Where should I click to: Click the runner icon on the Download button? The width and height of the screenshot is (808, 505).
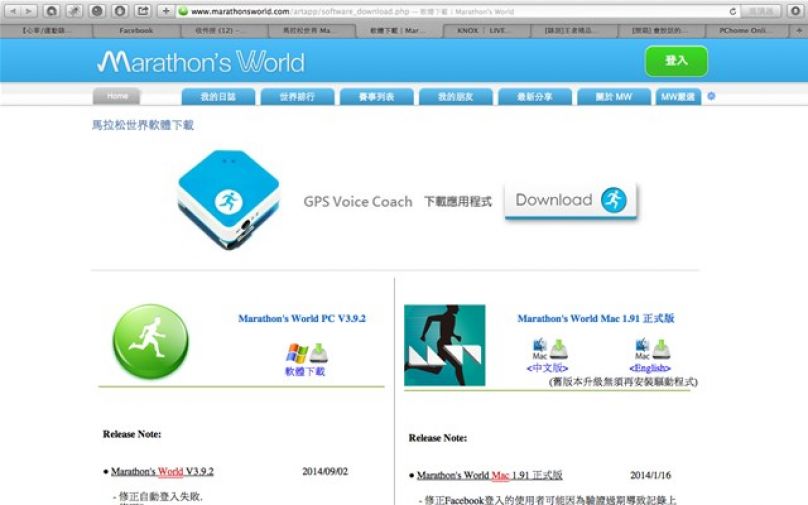pos(613,200)
